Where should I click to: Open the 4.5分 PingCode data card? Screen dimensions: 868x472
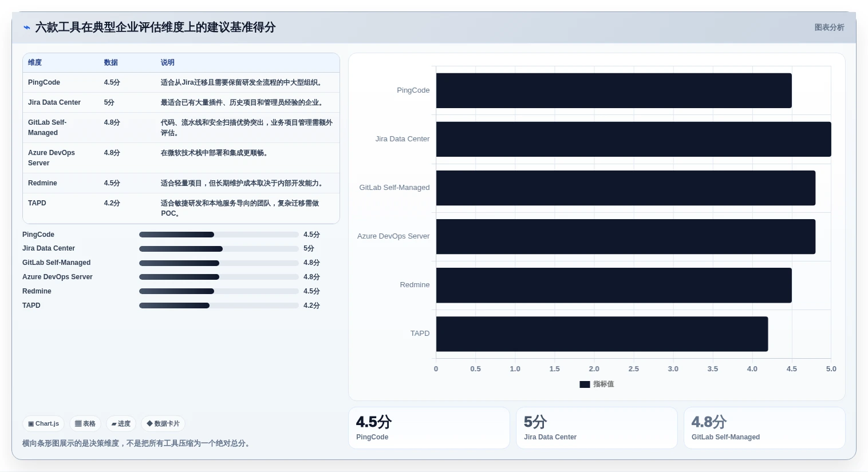pyautogui.click(x=429, y=428)
